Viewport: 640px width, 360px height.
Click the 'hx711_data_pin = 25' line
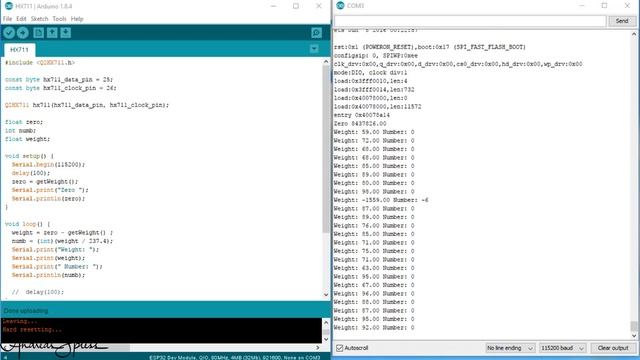point(59,80)
